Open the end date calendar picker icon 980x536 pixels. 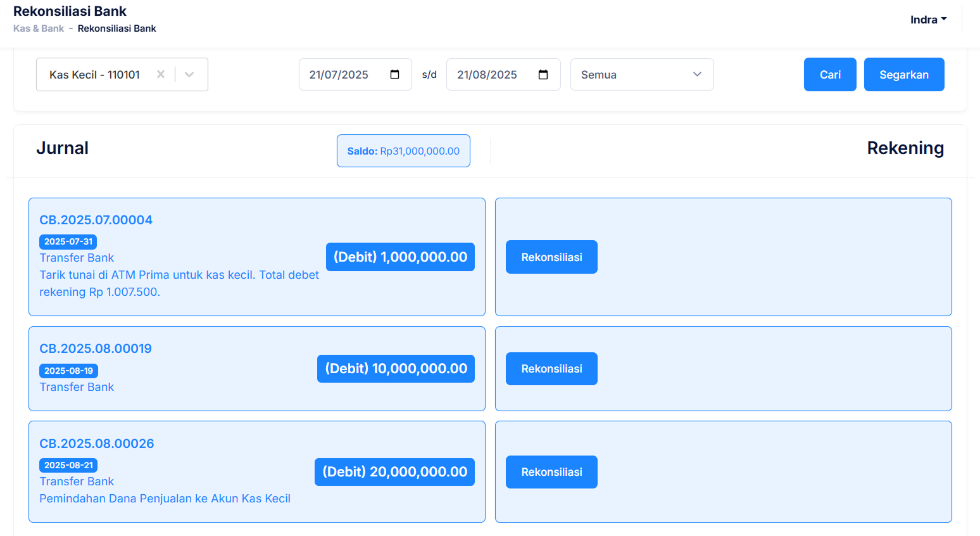pos(543,75)
